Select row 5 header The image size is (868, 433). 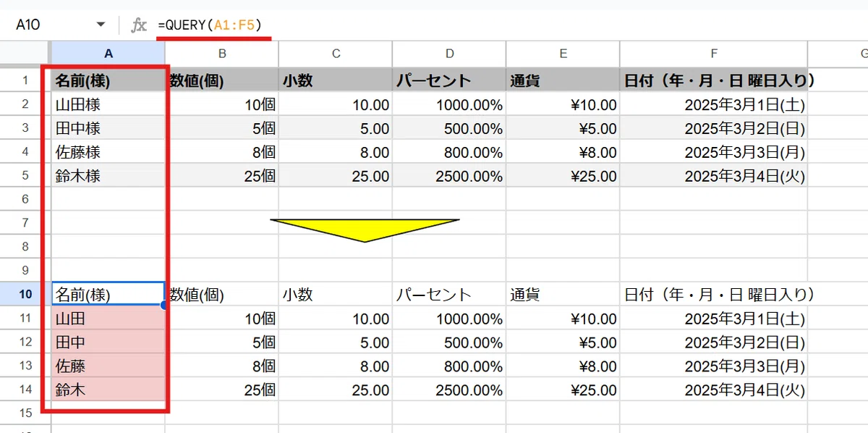25,175
